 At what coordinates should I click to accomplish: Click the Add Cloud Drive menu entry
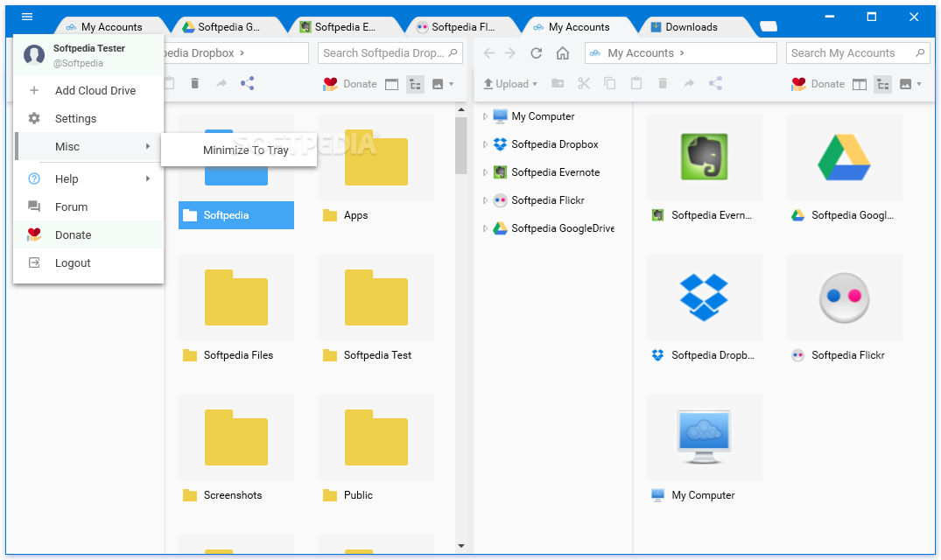pyautogui.click(x=88, y=90)
